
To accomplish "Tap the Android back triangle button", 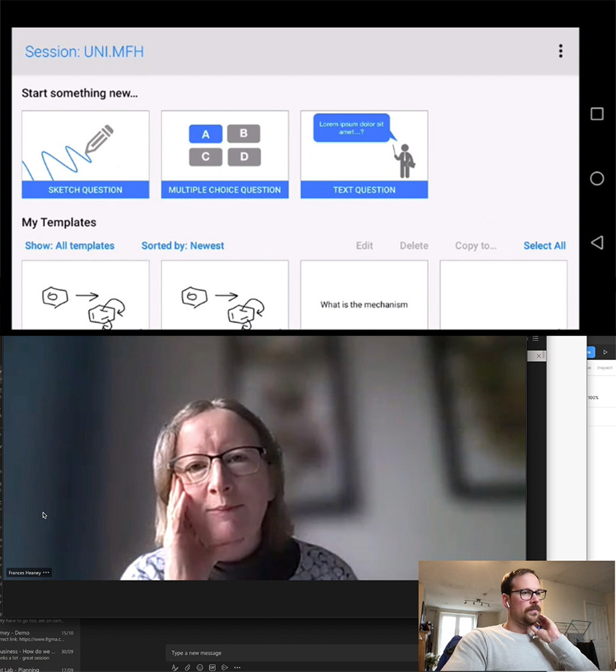I will [597, 242].
